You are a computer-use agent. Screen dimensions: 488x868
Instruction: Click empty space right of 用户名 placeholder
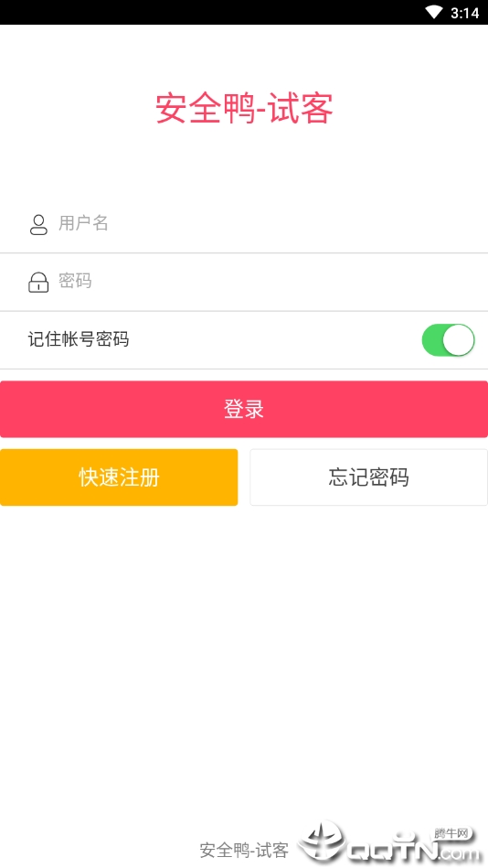(x=299, y=224)
